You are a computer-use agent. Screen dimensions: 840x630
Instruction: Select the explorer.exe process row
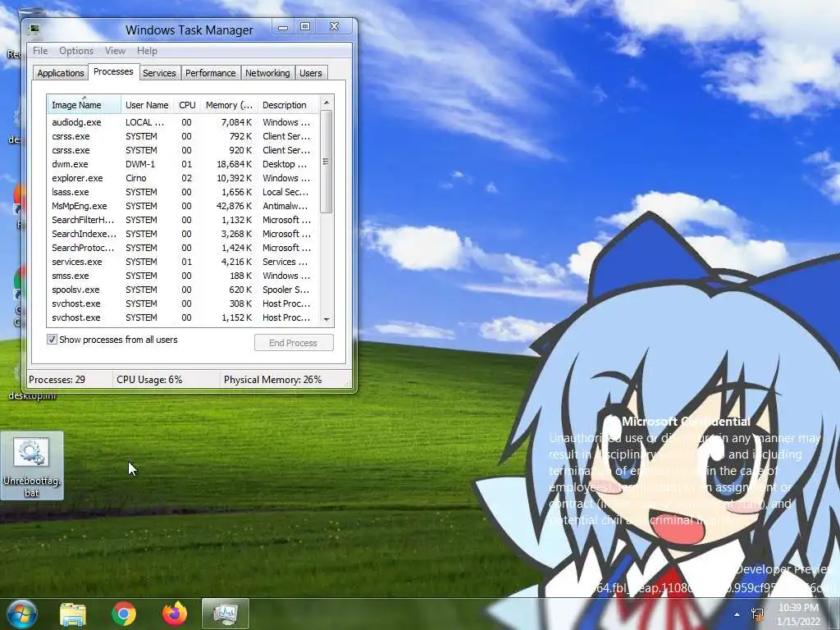[183, 178]
